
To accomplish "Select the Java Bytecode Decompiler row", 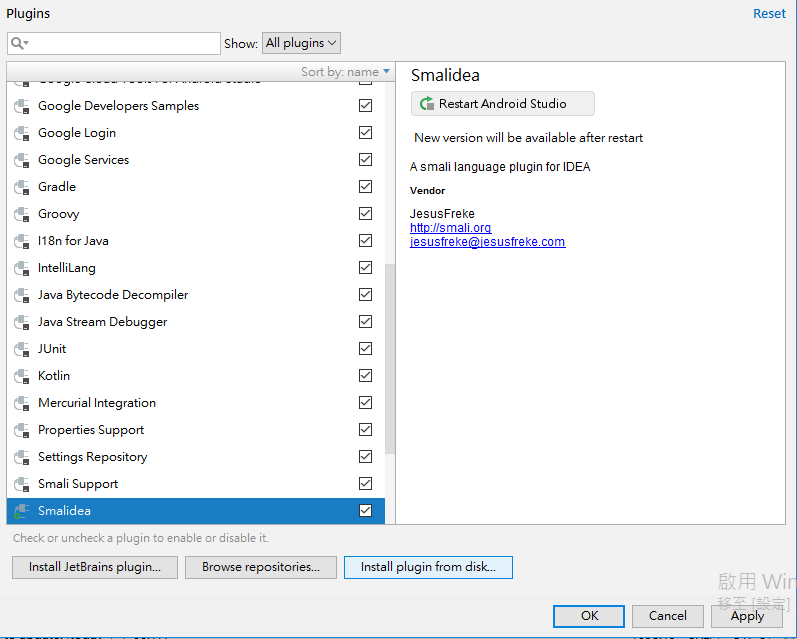I will coord(196,294).
